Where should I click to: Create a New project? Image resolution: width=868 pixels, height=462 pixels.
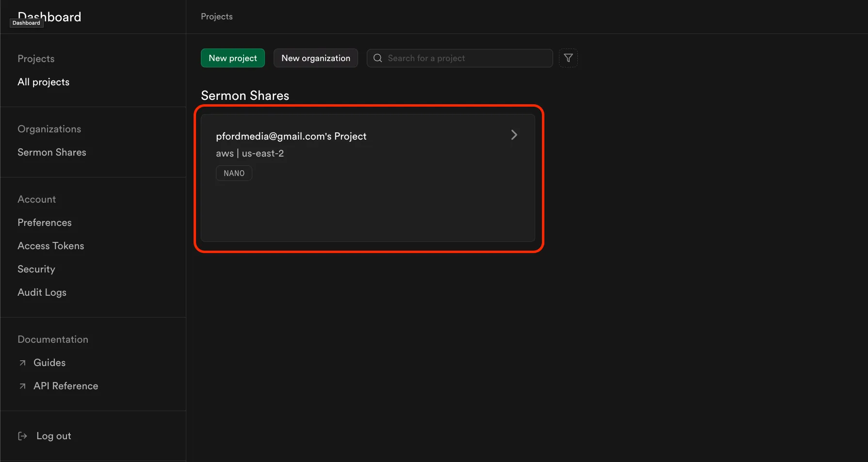point(232,58)
